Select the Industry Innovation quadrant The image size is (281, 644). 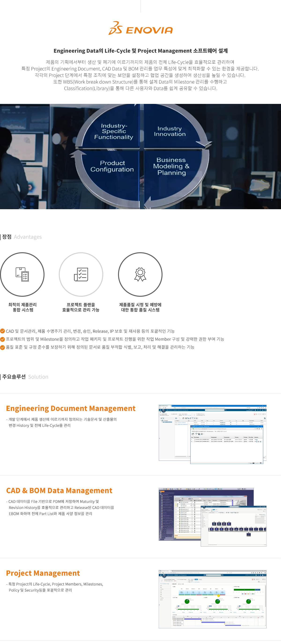(x=170, y=131)
